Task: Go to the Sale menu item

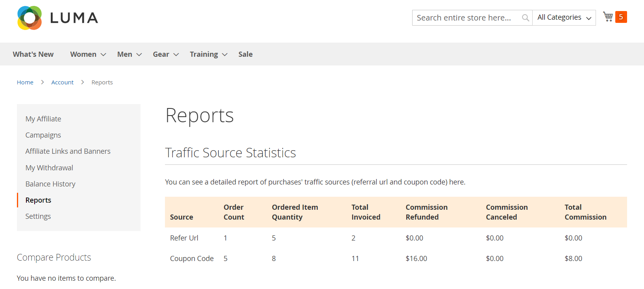Action: click(x=245, y=54)
